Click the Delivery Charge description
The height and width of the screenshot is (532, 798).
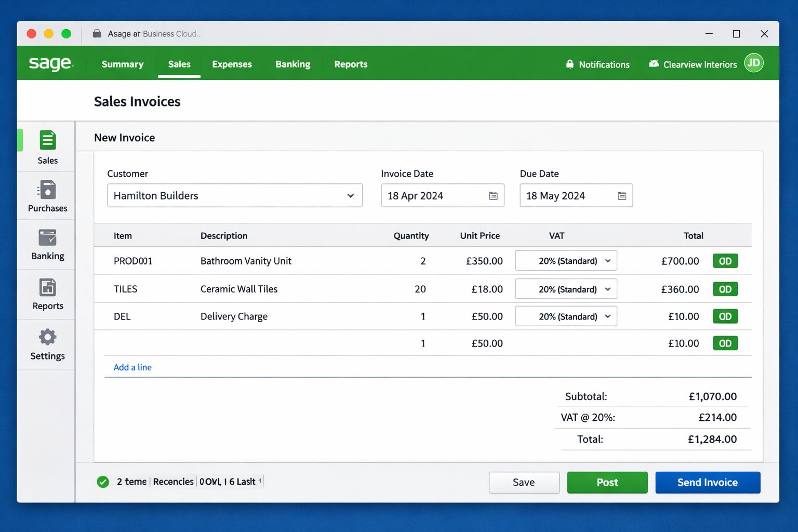[234, 316]
